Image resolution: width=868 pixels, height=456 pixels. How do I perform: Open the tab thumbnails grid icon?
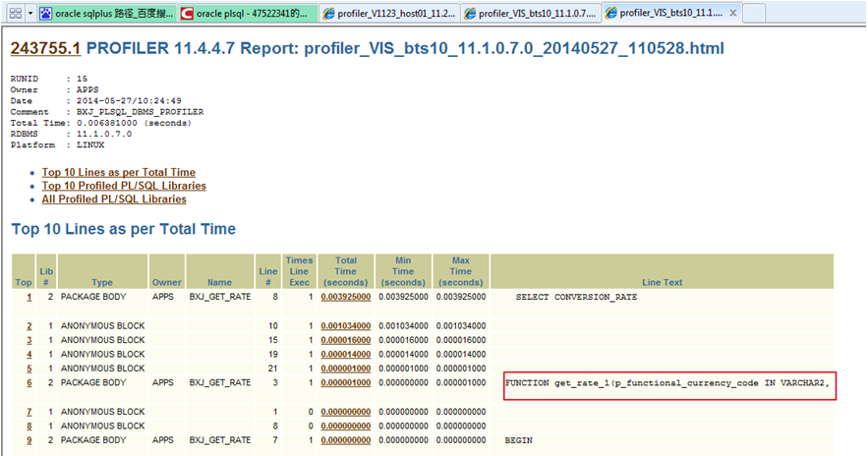(x=16, y=14)
